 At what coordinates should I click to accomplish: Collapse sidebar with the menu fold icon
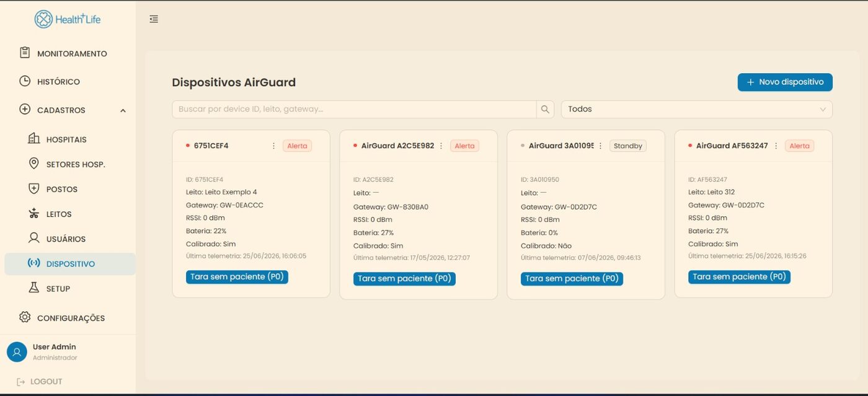pyautogui.click(x=154, y=19)
